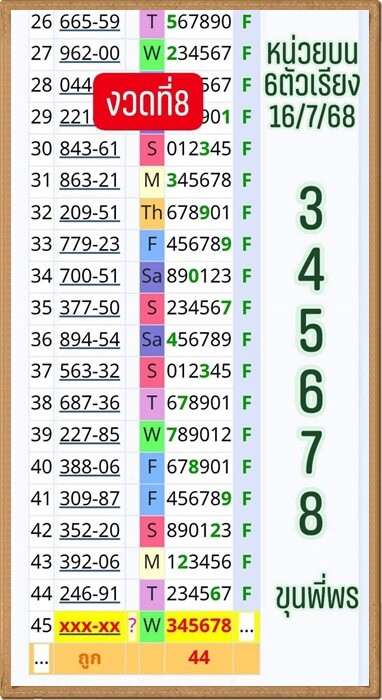Select the ellipsis cell in bottom-left row

(41, 658)
